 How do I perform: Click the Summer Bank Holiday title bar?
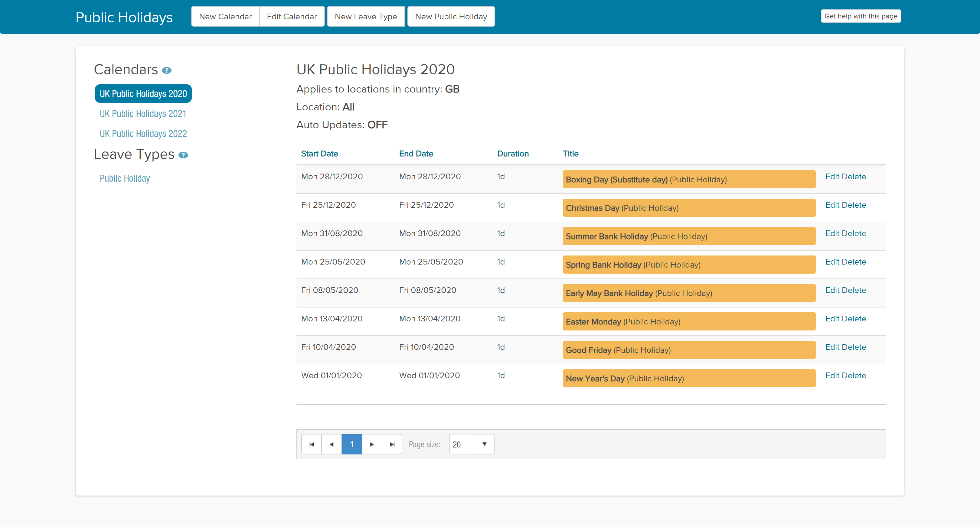click(689, 236)
